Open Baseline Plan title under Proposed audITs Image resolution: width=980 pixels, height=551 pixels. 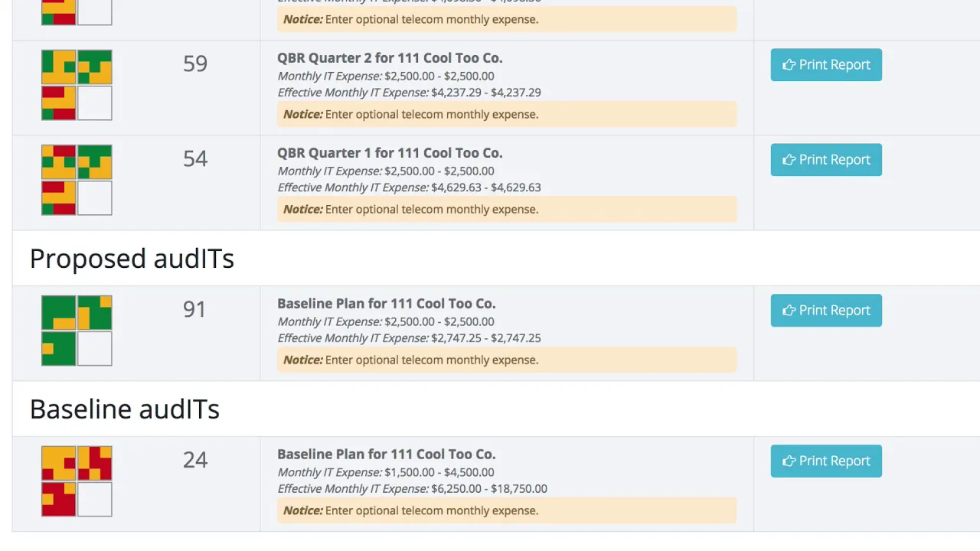(x=387, y=304)
